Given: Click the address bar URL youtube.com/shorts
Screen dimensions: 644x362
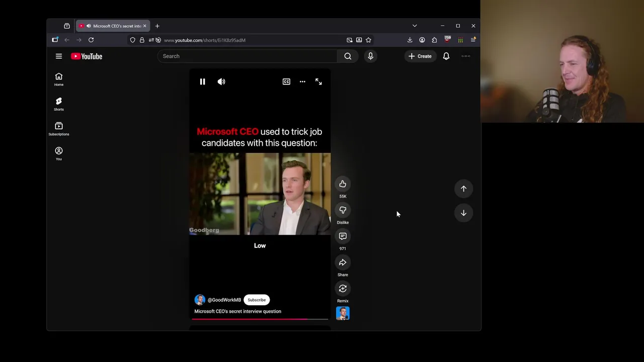Looking at the screenshot, I should click(205, 40).
